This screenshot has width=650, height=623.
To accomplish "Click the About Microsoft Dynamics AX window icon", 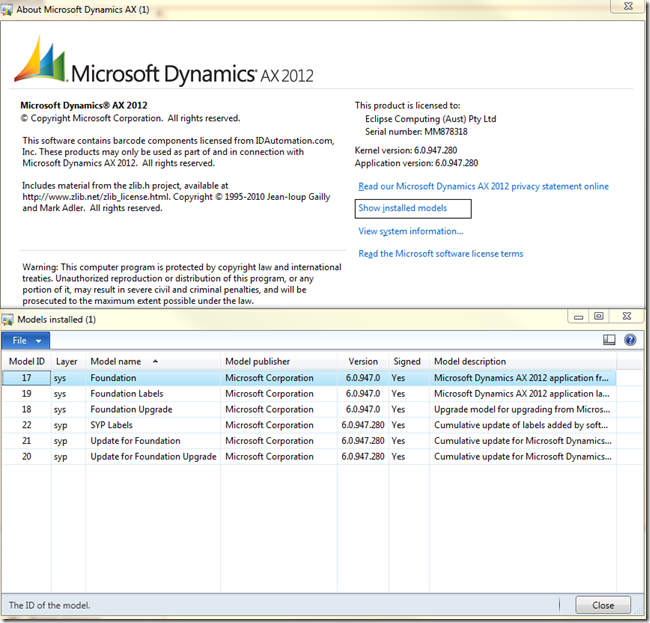I will click(9, 9).
